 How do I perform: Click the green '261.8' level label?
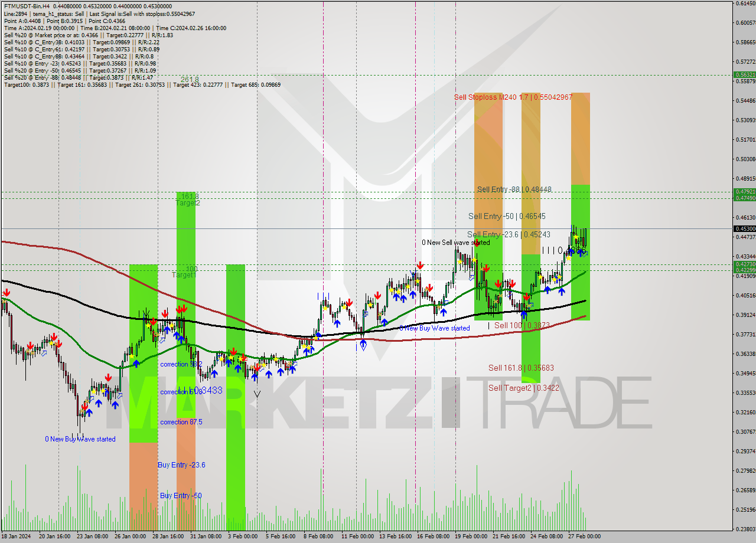(190, 79)
